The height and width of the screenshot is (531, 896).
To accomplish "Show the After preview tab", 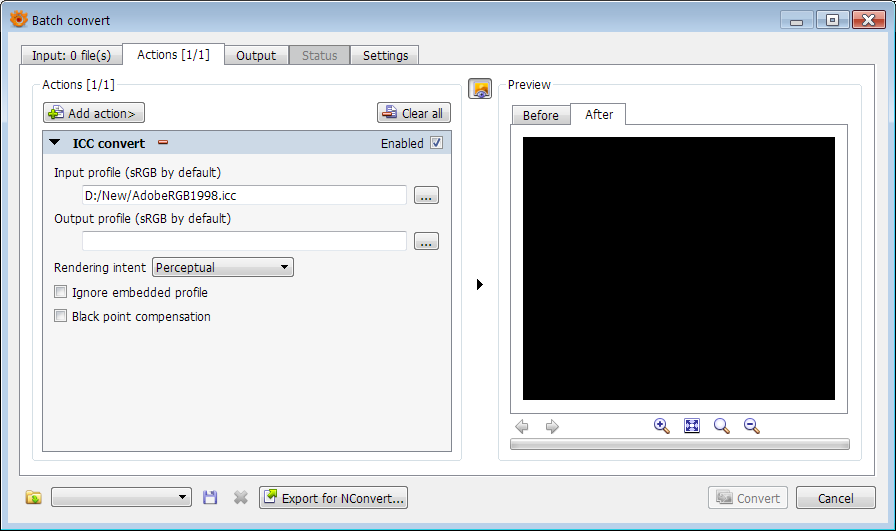I will pos(598,114).
